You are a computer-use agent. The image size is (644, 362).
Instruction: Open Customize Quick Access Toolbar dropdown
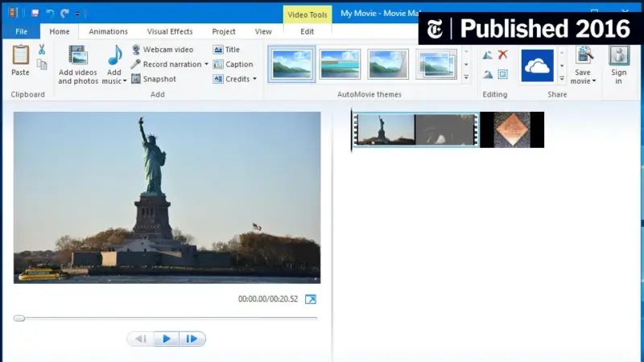77,14
